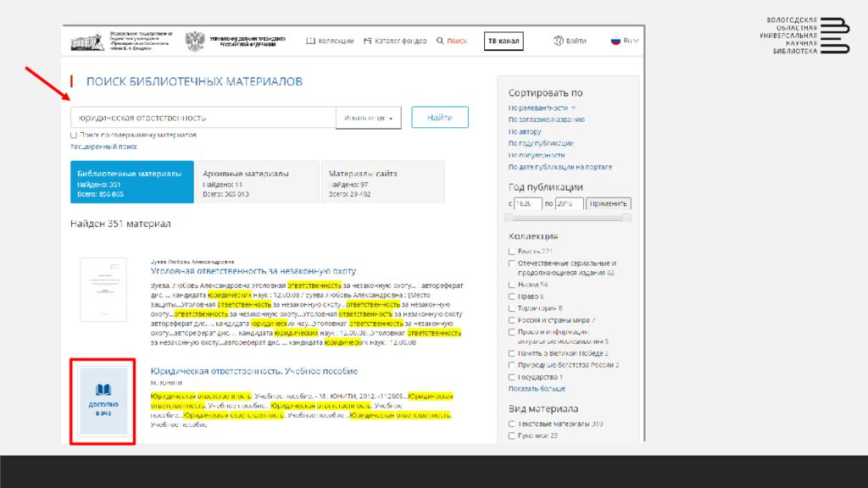Check Право и информация: актуальные исследования filter
This screenshot has height=488, width=868.
coord(511,332)
